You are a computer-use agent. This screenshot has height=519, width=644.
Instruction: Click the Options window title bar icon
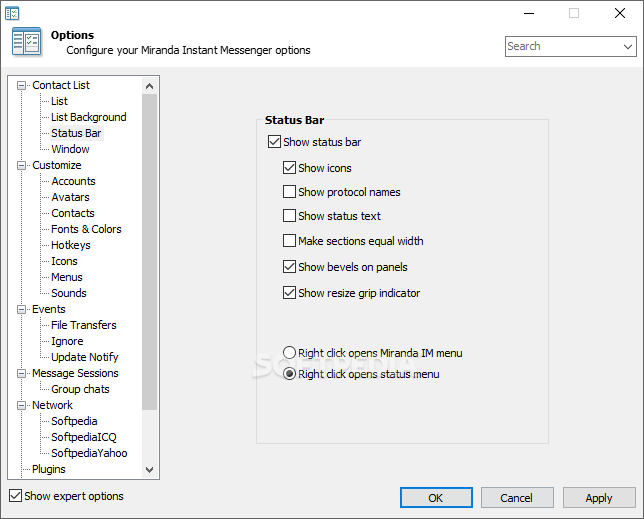12,13
